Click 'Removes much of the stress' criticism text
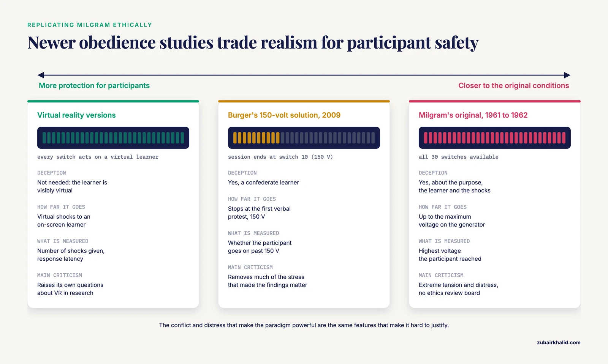This screenshot has height=364, width=608. (268, 281)
